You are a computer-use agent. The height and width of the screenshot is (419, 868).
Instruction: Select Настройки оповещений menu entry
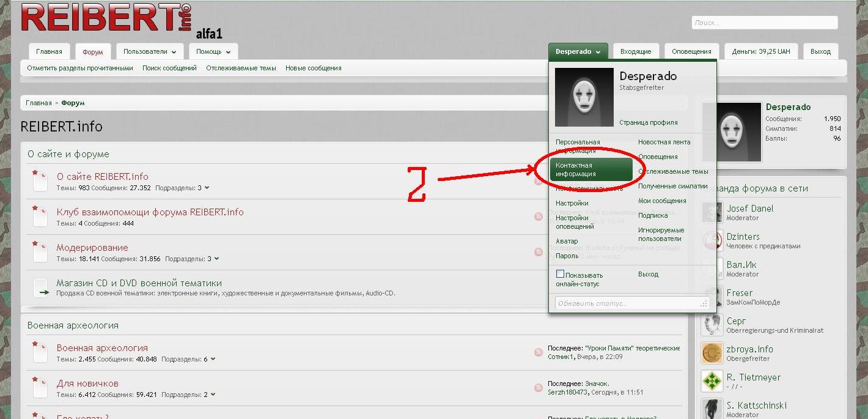click(575, 222)
